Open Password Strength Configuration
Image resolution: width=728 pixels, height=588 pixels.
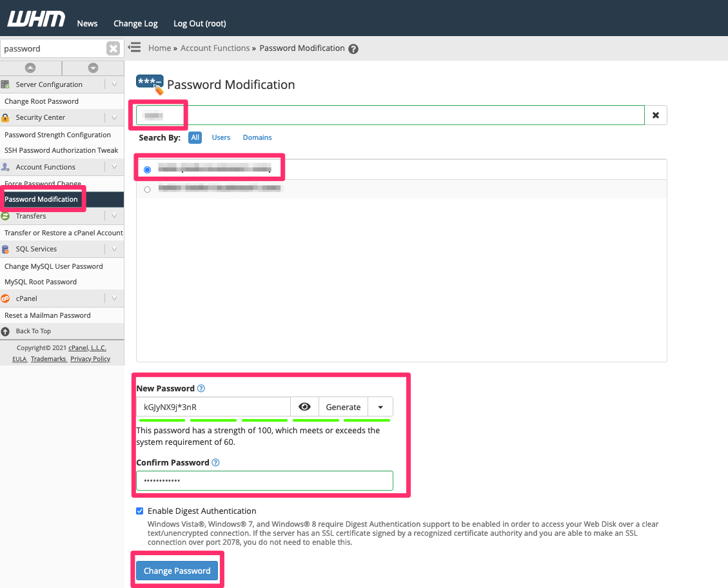coord(57,135)
